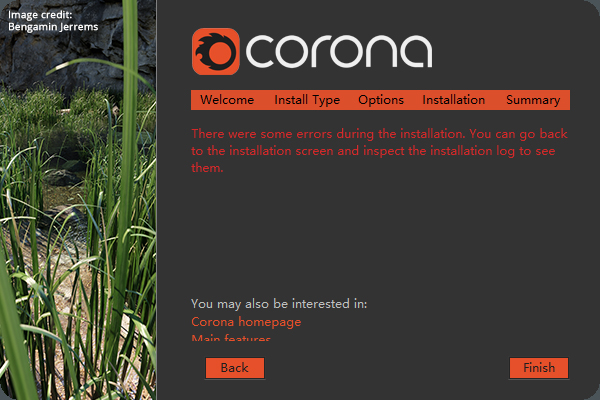
Task: Select the Installation tab
Action: click(x=453, y=100)
